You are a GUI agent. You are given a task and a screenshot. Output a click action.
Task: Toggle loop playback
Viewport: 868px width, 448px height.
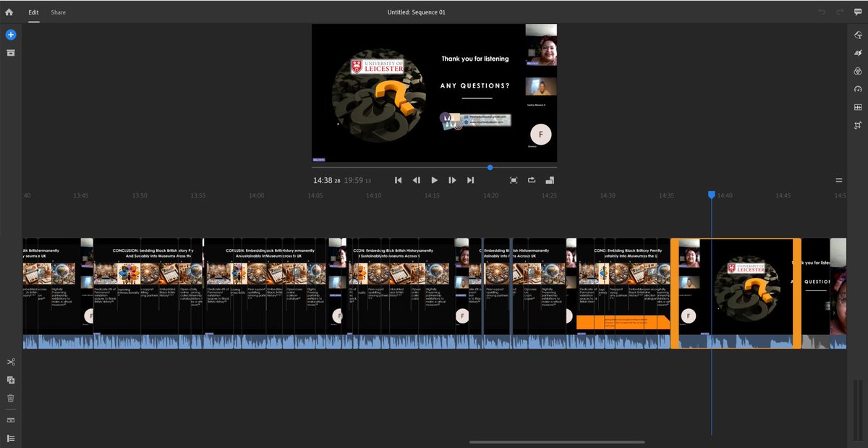point(532,180)
